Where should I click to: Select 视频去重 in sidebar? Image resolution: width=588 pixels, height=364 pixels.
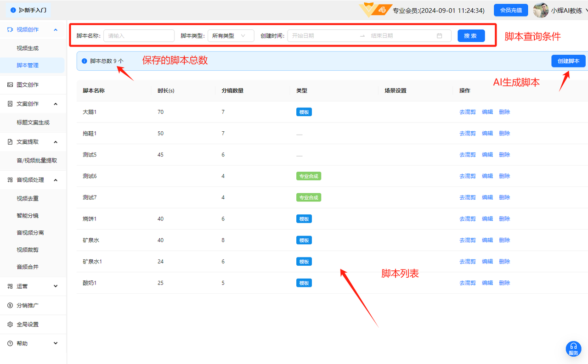[x=28, y=199]
